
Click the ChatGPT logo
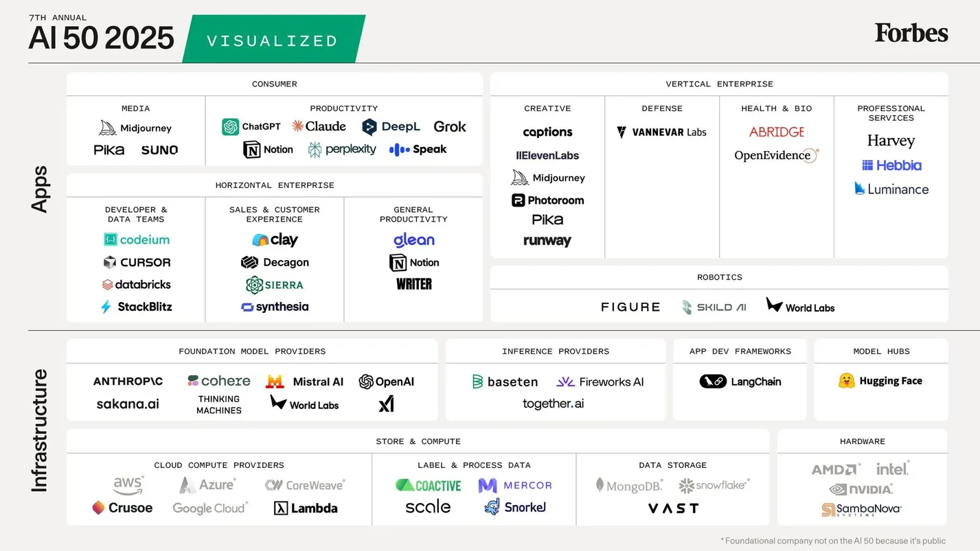pos(251,127)
